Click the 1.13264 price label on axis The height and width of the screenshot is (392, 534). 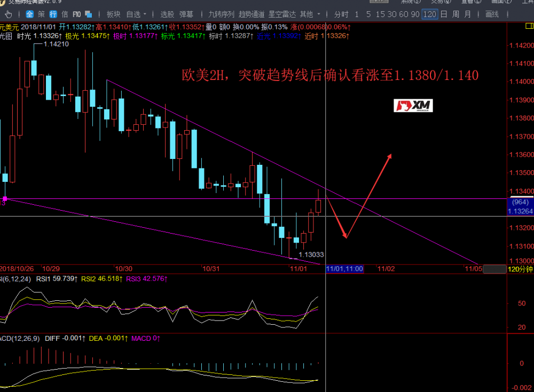coord(520,211)
